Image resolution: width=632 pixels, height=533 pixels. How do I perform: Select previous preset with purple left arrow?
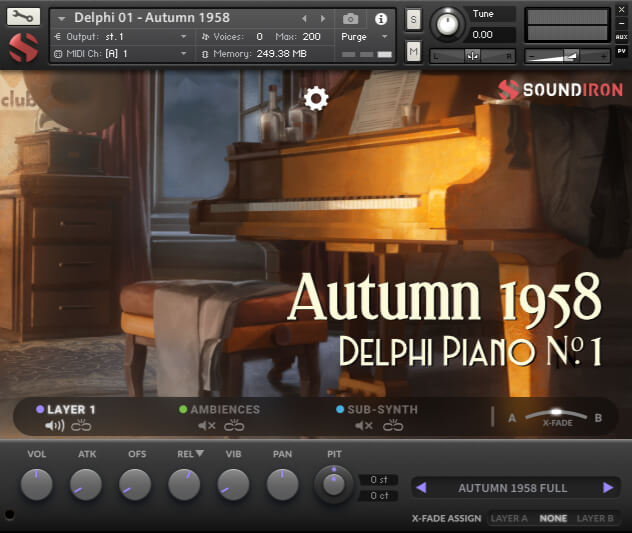pos(421,488)
